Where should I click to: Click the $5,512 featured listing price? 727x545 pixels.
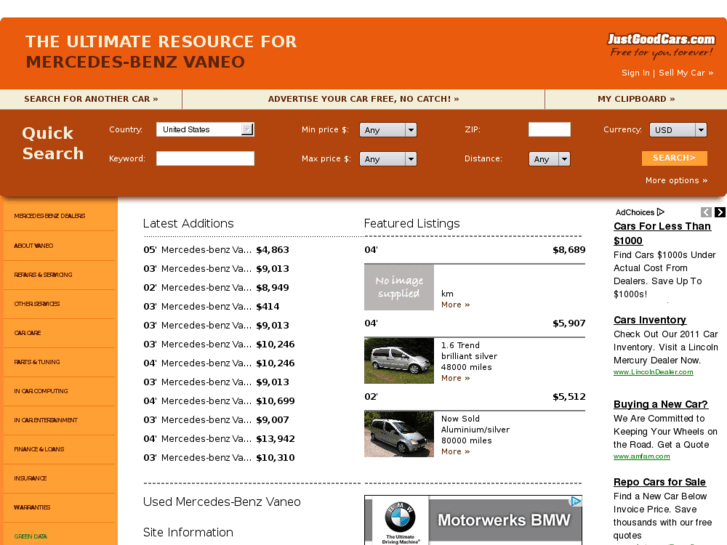(x=569, y=397)
